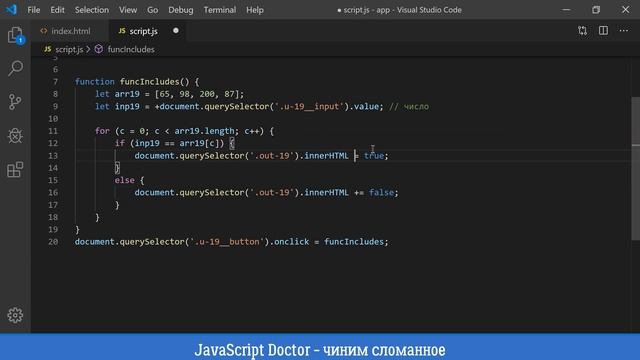Image resolution: width=640 pixels, height=360 pixels.
Task: Click line number 7 in gutter
Action: coord(55,82)
